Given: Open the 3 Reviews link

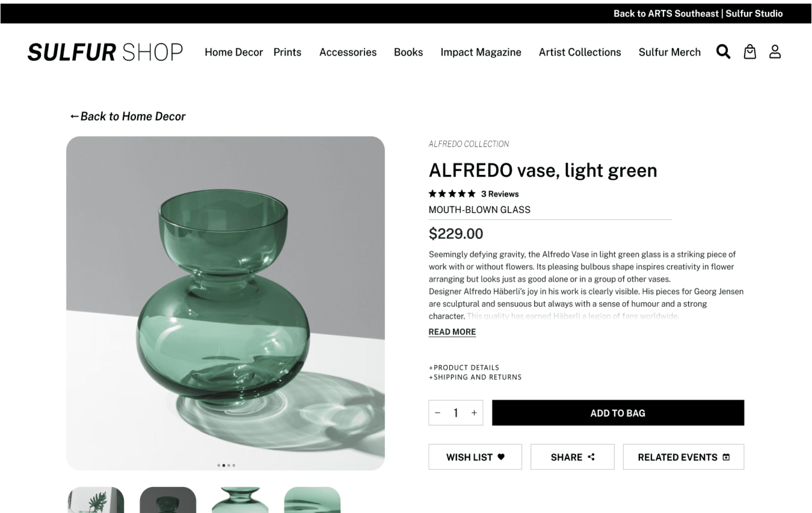Looking at the screenshot, I should click(x=500, y=194).
